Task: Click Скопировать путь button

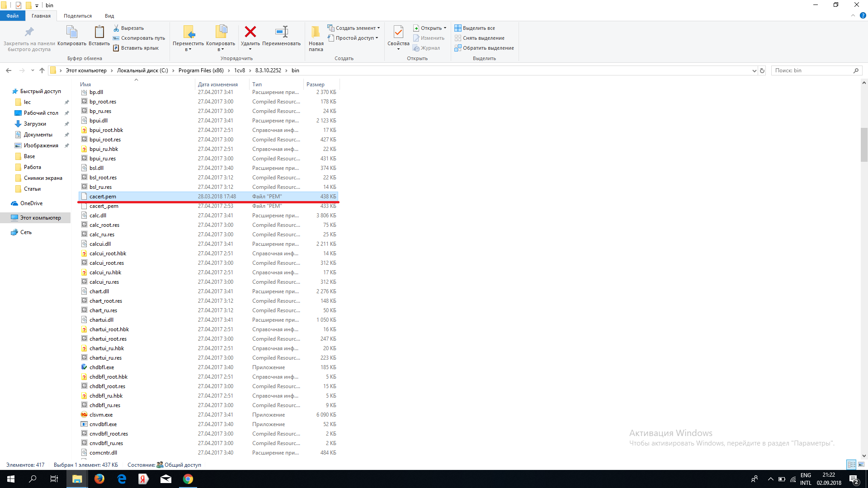Action: click(x=139, y=38)
